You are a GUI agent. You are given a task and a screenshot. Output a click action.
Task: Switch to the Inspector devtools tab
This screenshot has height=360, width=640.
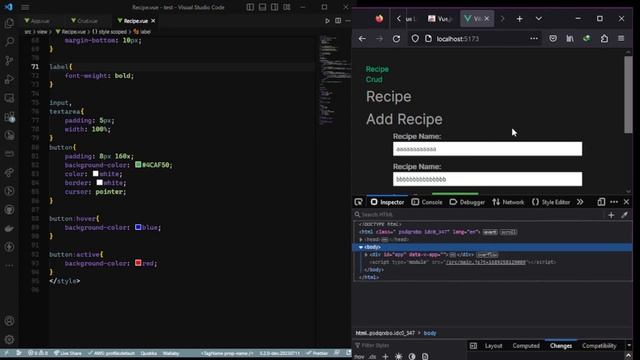pyautogui.click(x=387, y=202)
